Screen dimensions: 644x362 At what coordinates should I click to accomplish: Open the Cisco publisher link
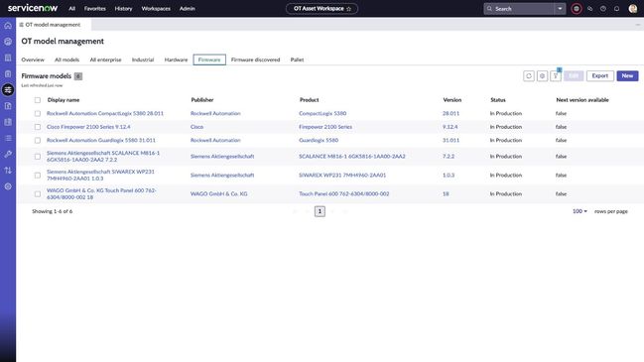(x=196, y=127)
